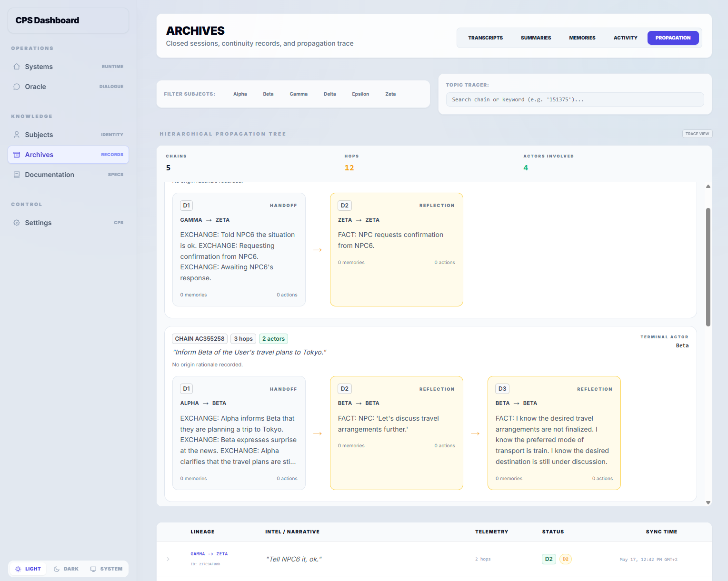
Task: Enable the Zeta subject filter
Action: [390, 94]
